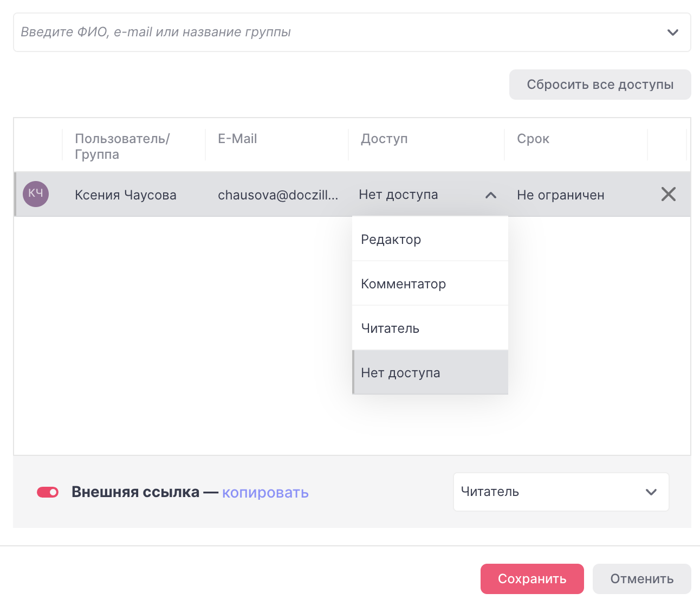700x606 pixels.
Task: Click the E-Mail column header
Action: pos(237,139)
